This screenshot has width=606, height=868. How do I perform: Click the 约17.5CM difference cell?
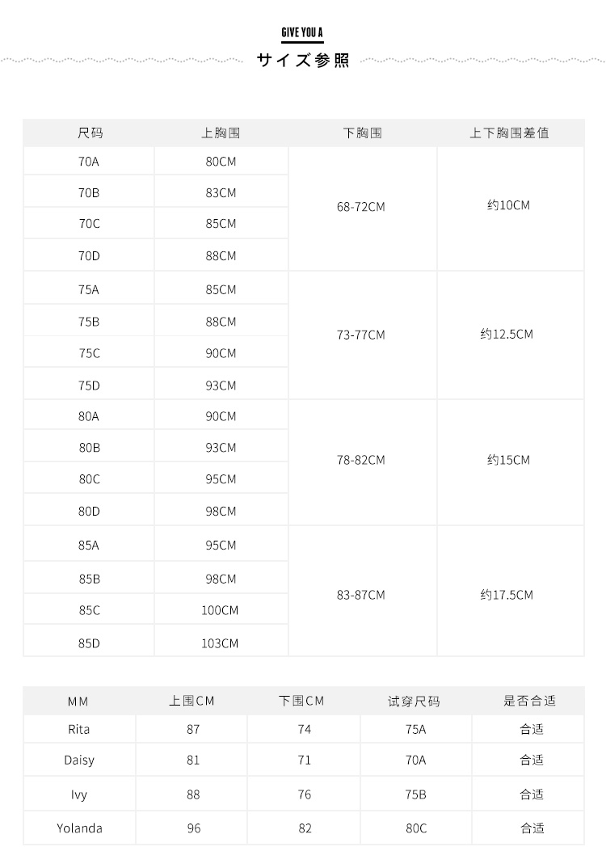[507, 595]
